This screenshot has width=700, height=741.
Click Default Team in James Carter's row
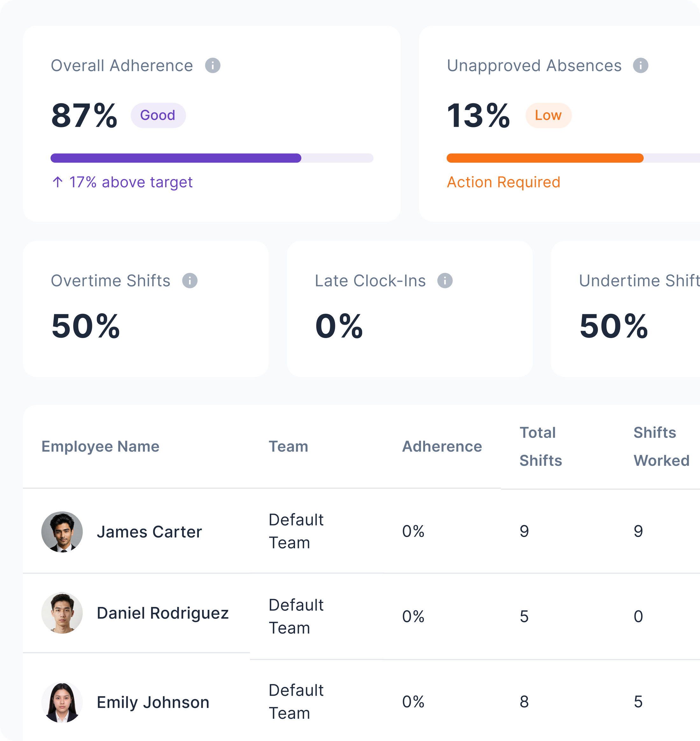tap(296, 531)
